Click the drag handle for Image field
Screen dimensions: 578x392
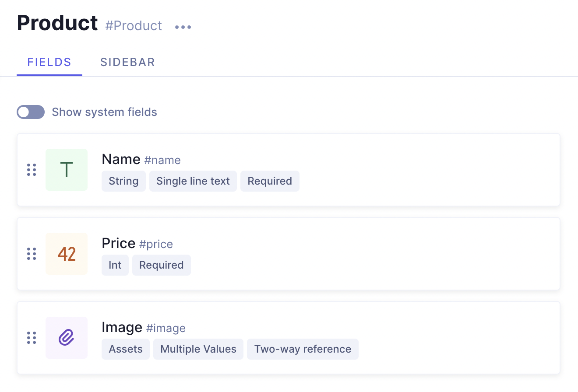(x=32, y=338)
